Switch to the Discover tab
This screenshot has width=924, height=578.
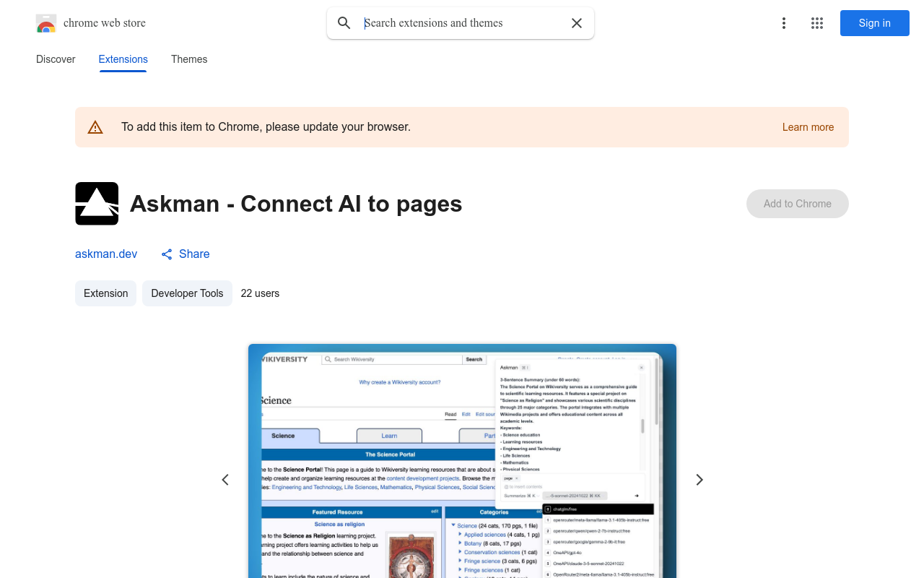pyautogui.click(x=56, y=59)
